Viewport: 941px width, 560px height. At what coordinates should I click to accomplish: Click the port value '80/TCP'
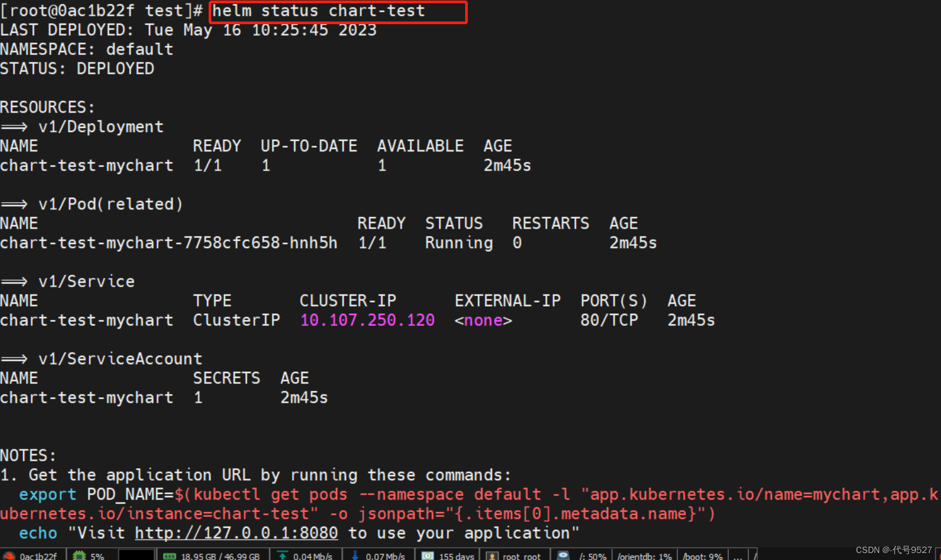(609, 320)
